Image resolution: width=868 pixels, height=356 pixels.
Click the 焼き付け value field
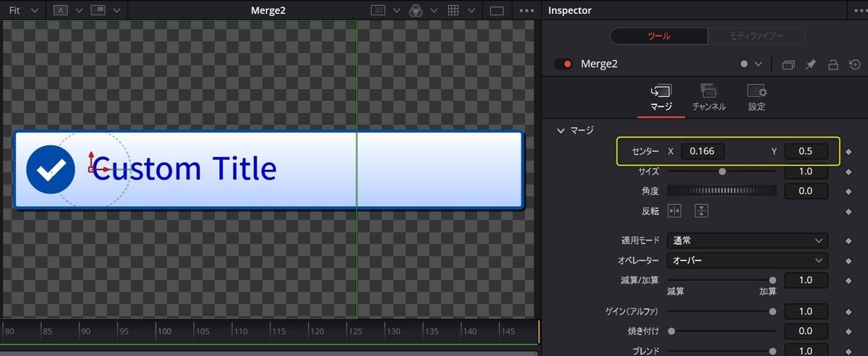[x=806, y=331]
